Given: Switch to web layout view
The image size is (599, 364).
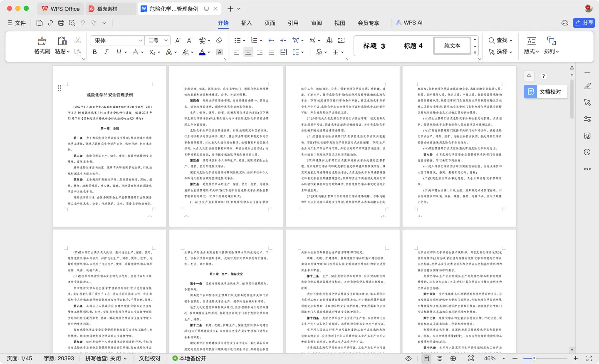Looking at the screenshot, I should tap(453, 358).
